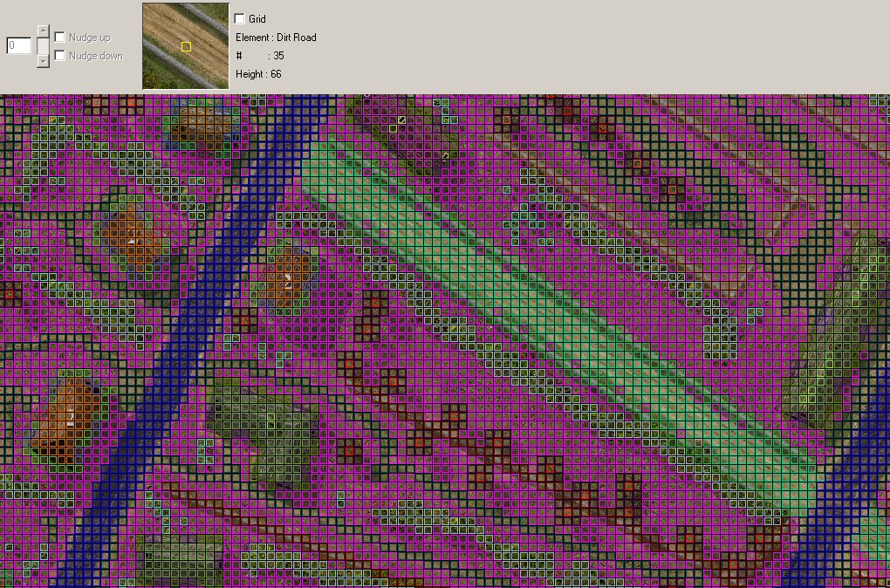Click the 'Element : Dirt Road' label
The image size is (890, 588).
pyautogui.click(x=276, y=38)
